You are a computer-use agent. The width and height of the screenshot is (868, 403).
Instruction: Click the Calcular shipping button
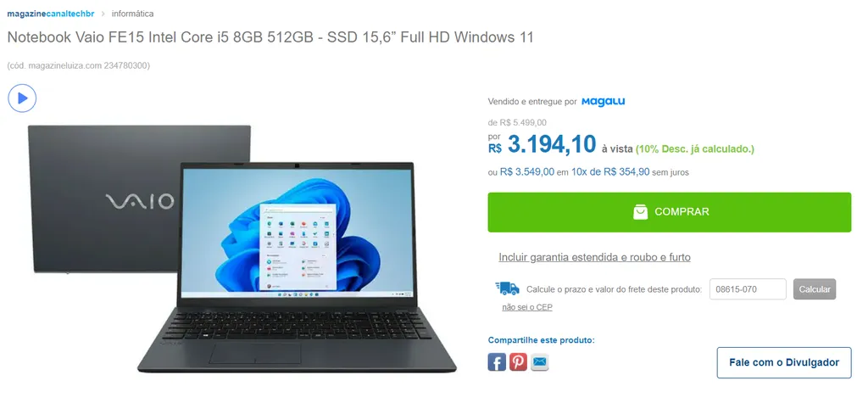815,289
